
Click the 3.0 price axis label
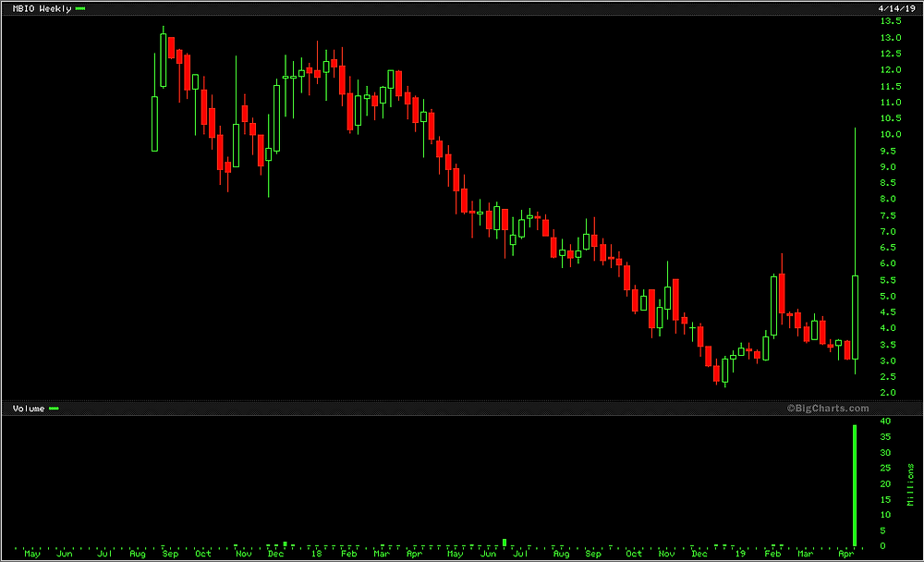888,360
